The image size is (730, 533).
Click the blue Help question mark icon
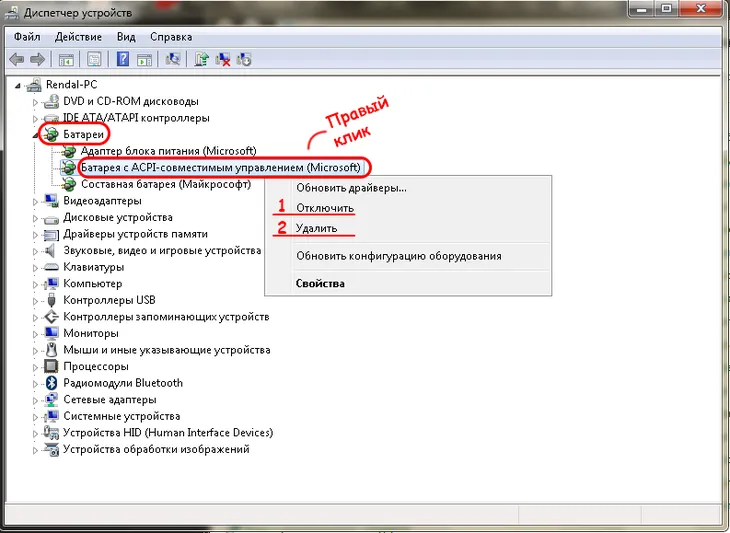[x=123, y=59]
